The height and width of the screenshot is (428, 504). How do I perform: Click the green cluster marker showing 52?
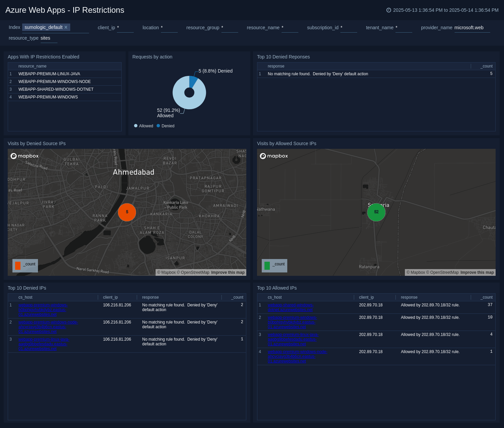click(376, 212)
